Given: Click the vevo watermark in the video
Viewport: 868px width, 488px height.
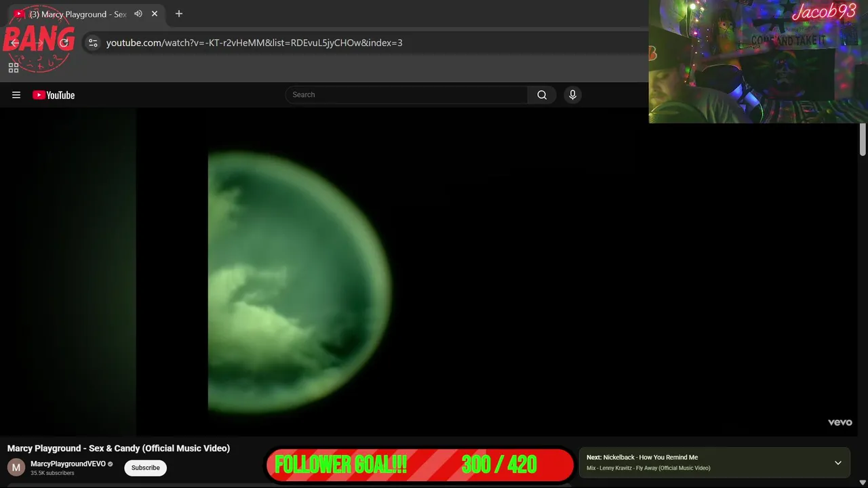Looking at the screenshot, I should (x=840, y=422).
